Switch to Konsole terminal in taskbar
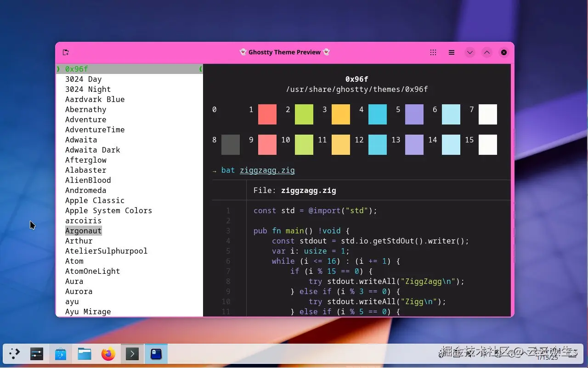The width and height of the screenshot is (588, 368). [132, 354]
